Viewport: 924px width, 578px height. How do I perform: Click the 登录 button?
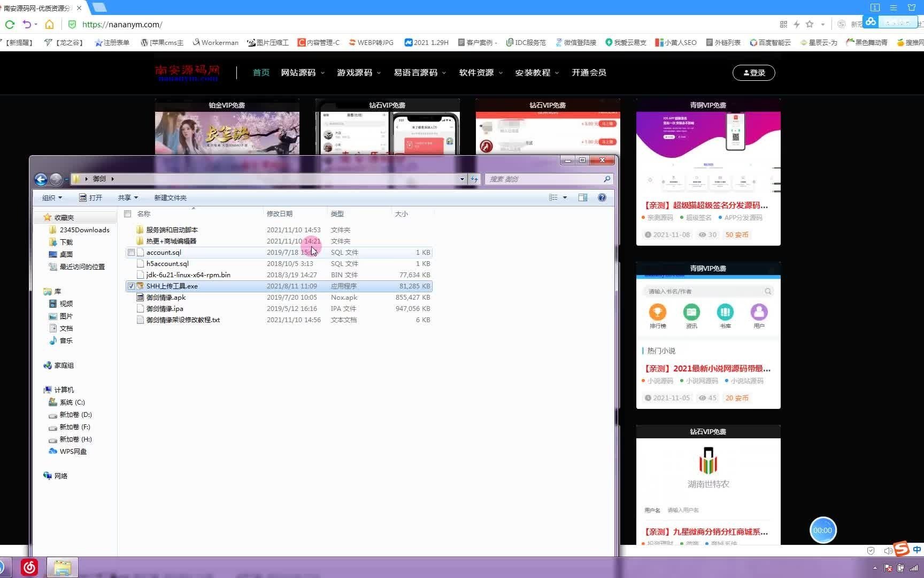753,73
